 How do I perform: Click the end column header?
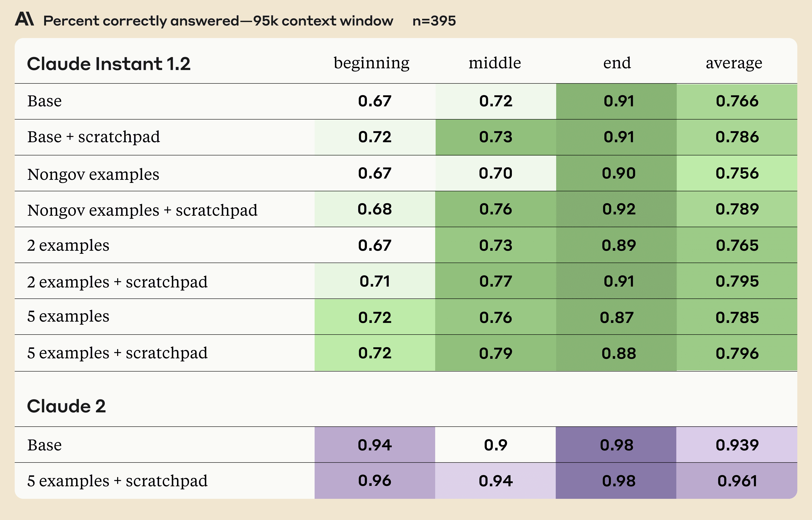[x=617, y=63]
